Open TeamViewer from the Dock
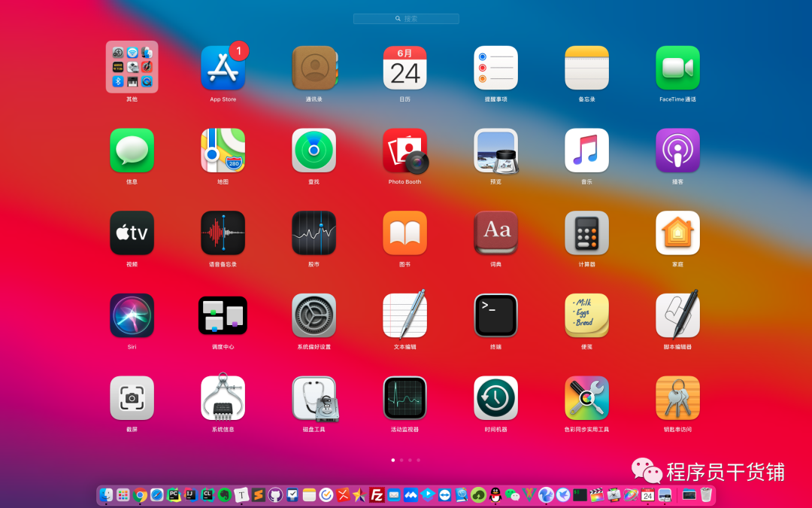The height and width of the screenshot is (508, 812). tap(445, 495)
